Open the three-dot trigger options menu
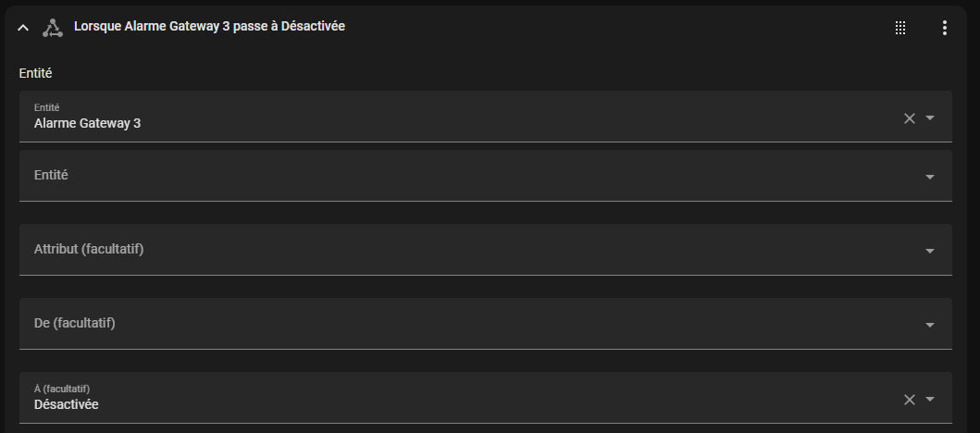The width and height of the screenshot is (980, 433). point(945,28)
